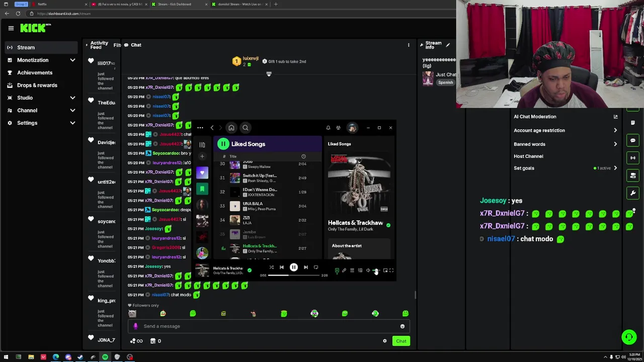Open Spotify's three-dot main menu
644x362 pixels.
[200, 128]
